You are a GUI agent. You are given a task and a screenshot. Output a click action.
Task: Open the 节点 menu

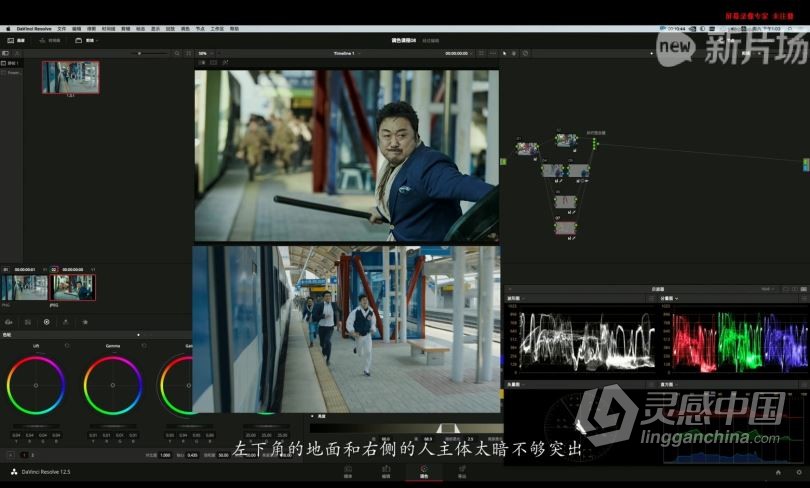[200, 29]
